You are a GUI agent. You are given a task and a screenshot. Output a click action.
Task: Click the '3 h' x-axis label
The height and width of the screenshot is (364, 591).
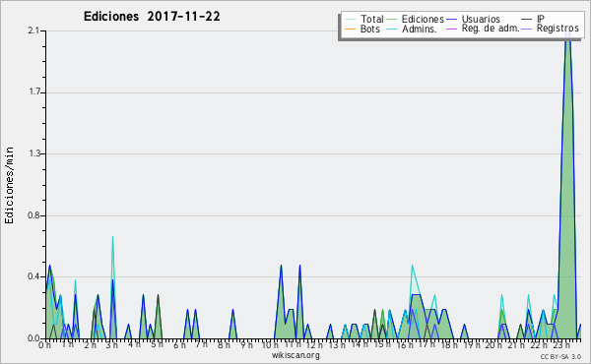tap(112, 344)
